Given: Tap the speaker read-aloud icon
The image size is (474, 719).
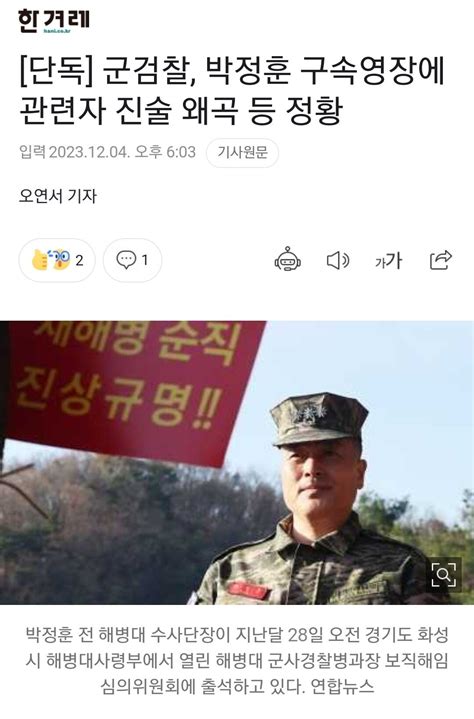Looking at the screenshot, I should coord(338,260).
